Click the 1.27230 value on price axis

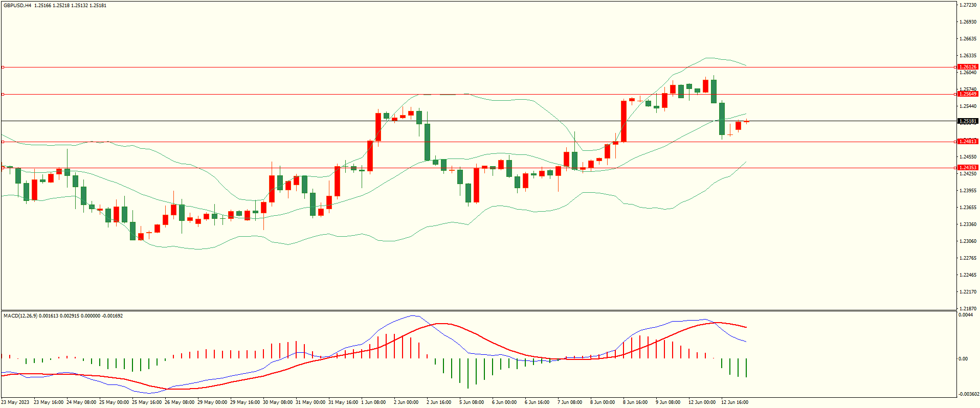click(967, 5)
